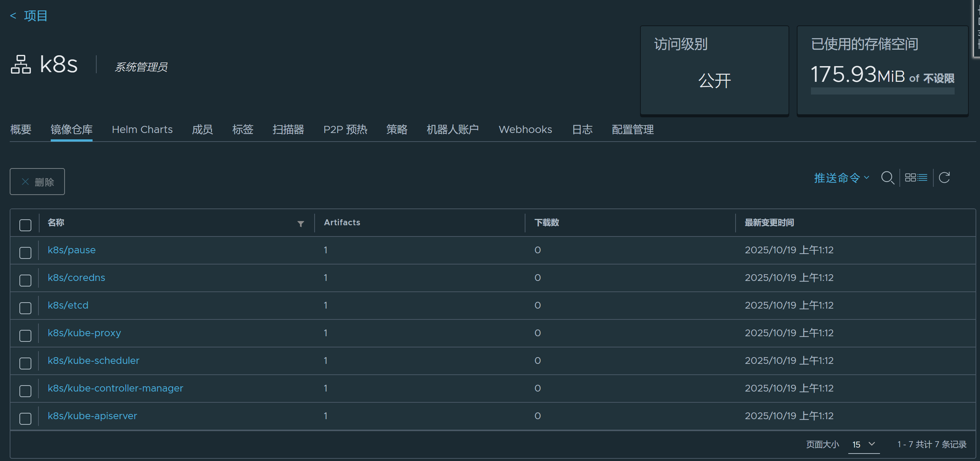The height and width of the screenshot is (461, 980).
Task: Go to the 机器人账户 tab
Action: 452,129
